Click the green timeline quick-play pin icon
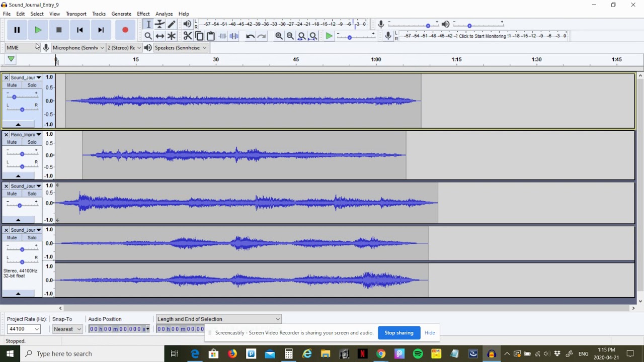The width and height of the screenshot is (644, 362). 11,59
